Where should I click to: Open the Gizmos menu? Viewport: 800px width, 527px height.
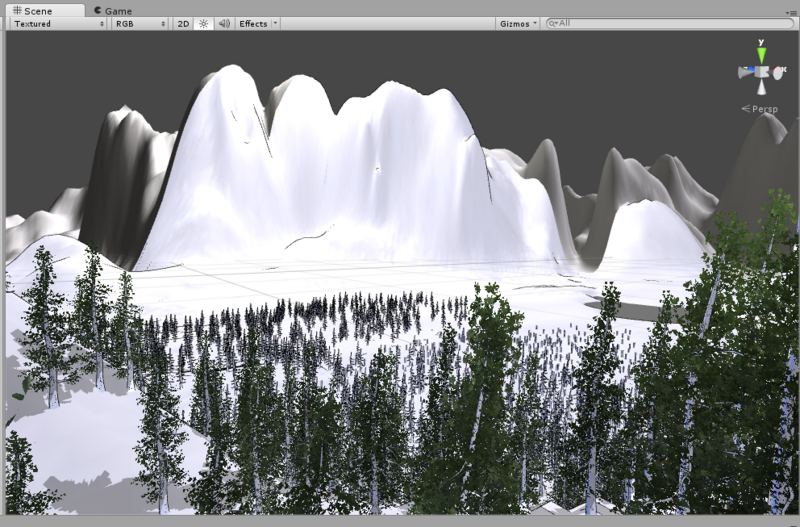pyautogui.click(x=518, y=23)
